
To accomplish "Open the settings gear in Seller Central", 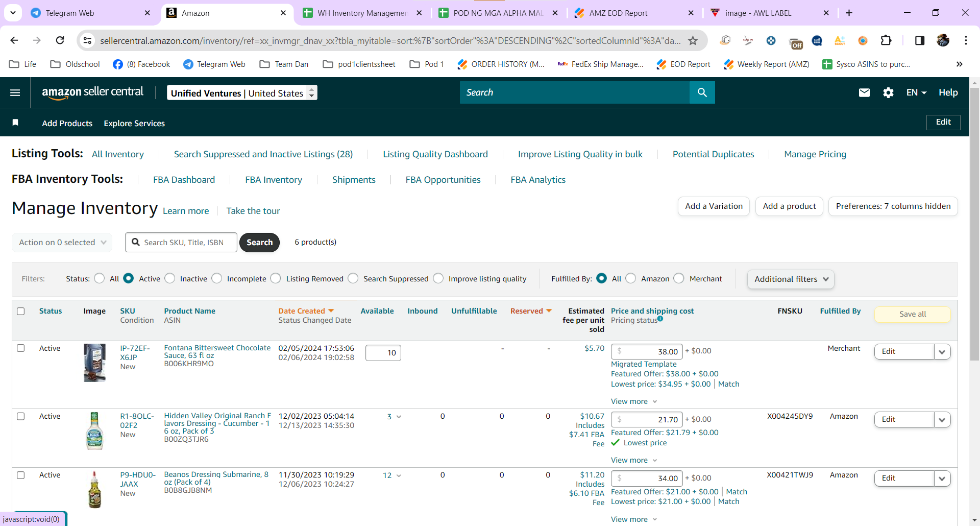I will 888,92.
